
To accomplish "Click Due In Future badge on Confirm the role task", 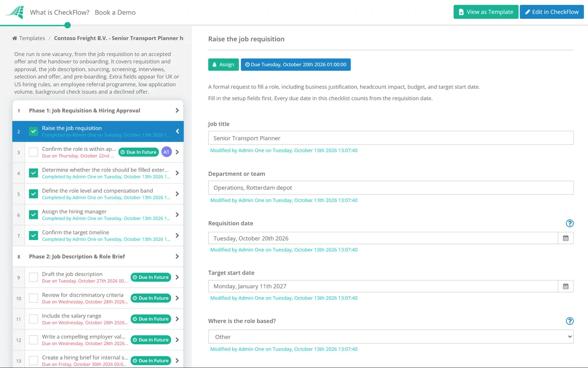I will [138, 152].
